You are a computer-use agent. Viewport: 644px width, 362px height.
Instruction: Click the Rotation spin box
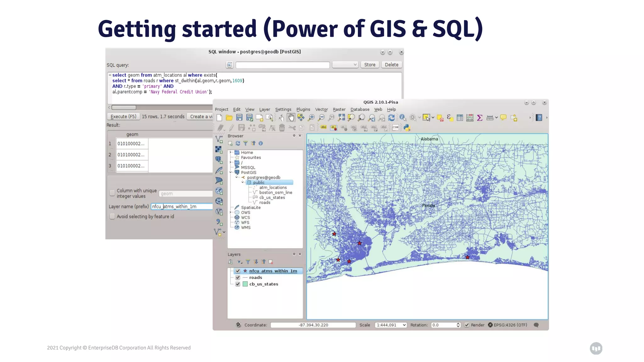[446, 325]
